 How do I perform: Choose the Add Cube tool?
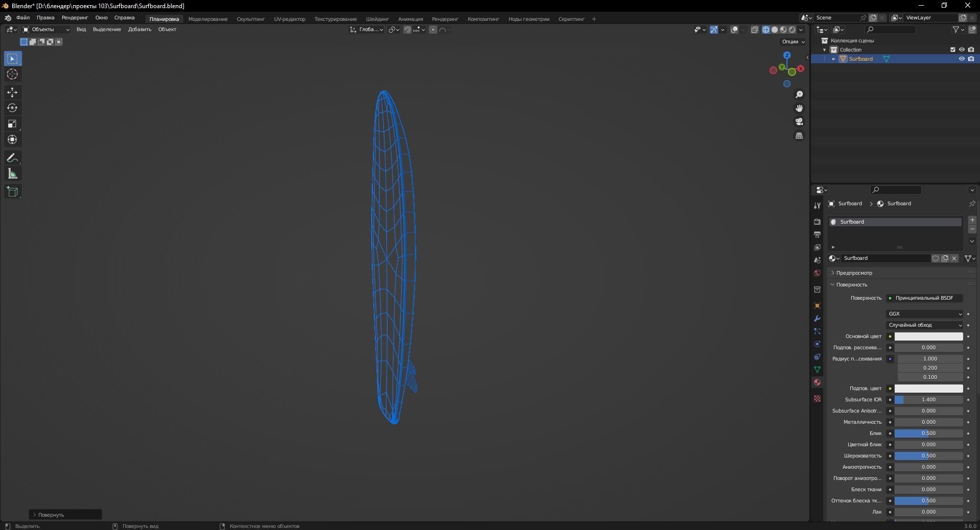[13, 192]
